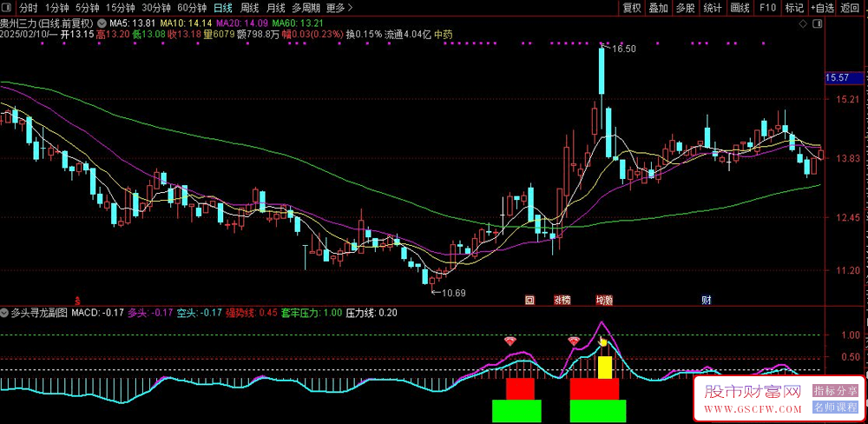Click the MACD: -0.17 value
Screen dimensions: 868x424
pyautogui.click(x=97, y=313)
